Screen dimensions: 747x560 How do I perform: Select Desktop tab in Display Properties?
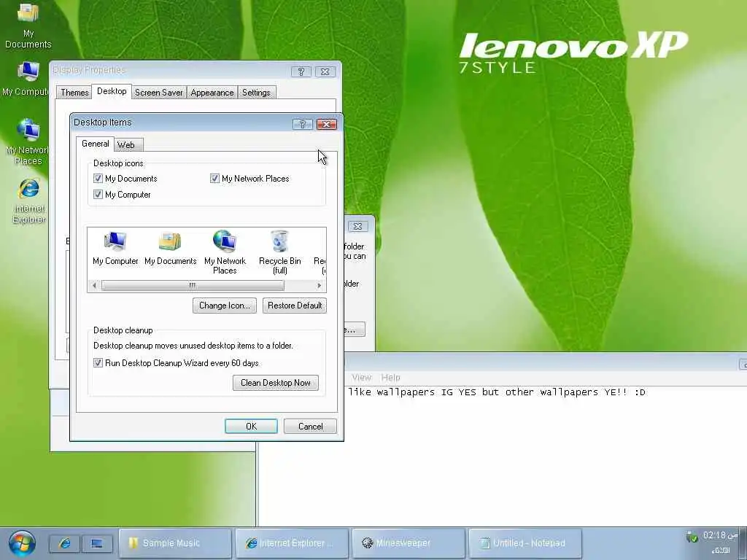coord(112,91)
